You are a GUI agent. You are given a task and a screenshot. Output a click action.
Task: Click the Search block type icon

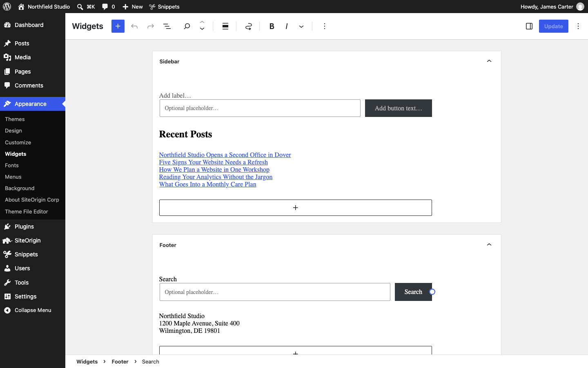coord(187,26)
